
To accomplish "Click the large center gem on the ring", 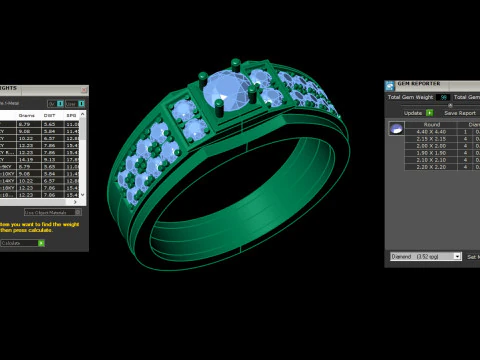I will click(227, 91).
